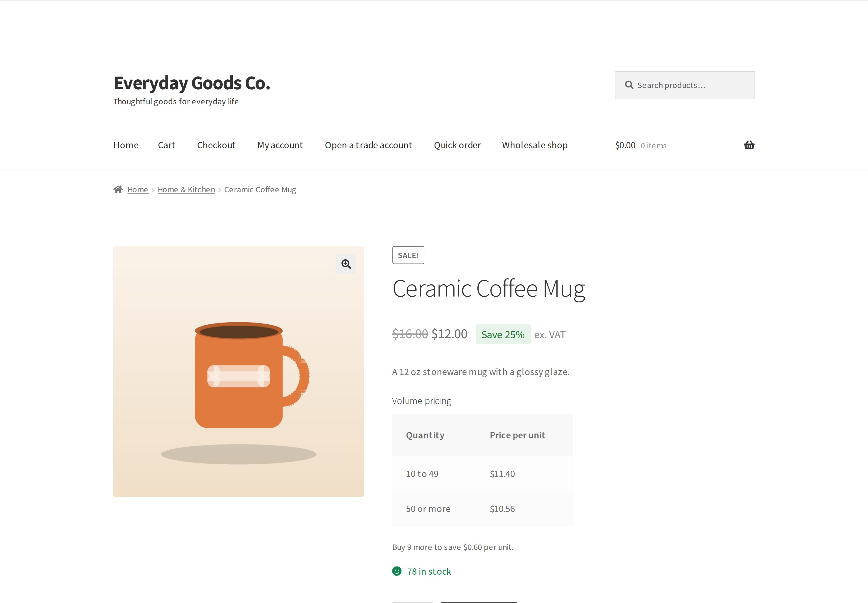Go to Cart in navigation

[x=166, y=145]
